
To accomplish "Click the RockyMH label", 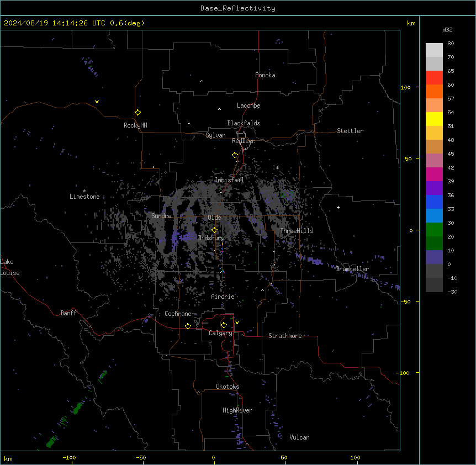I will (135, 125).
